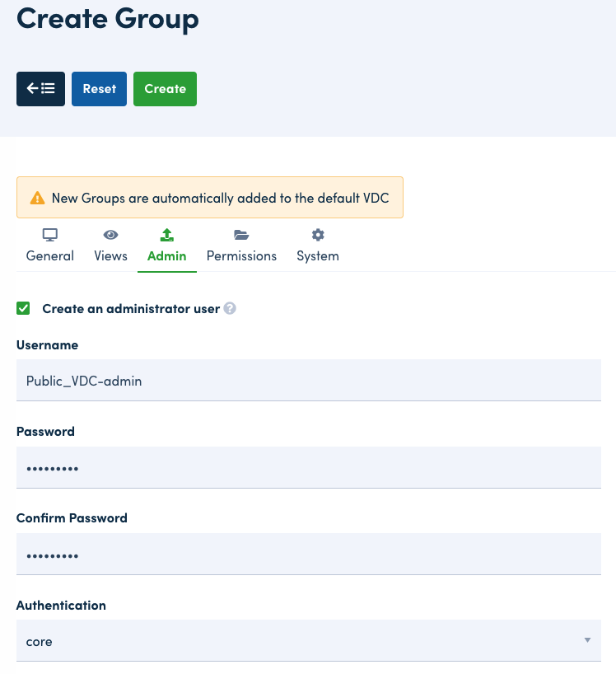Click into the Password field
616x674 pixels.
pyautogui.click(x=308, y=467)
